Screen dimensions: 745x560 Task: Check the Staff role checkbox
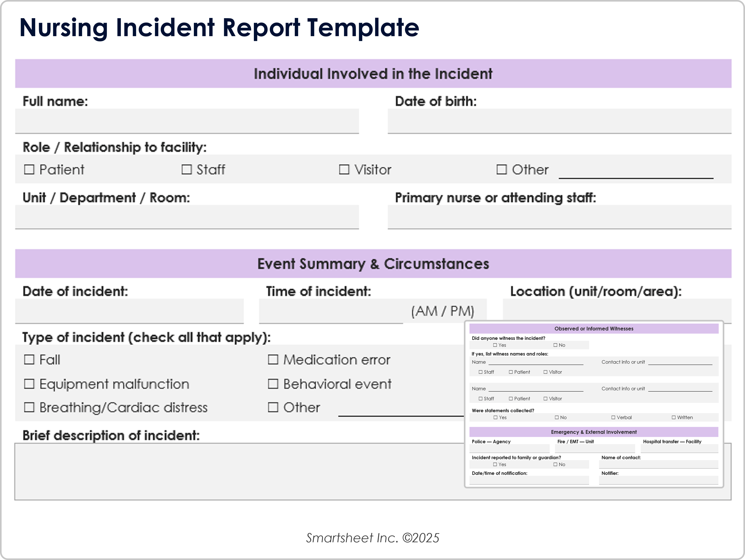tap(187, 169)
